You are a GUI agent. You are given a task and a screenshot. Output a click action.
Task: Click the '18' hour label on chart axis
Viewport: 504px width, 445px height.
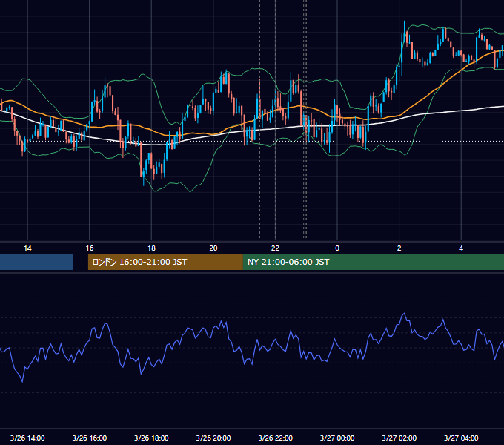[151, 248]
